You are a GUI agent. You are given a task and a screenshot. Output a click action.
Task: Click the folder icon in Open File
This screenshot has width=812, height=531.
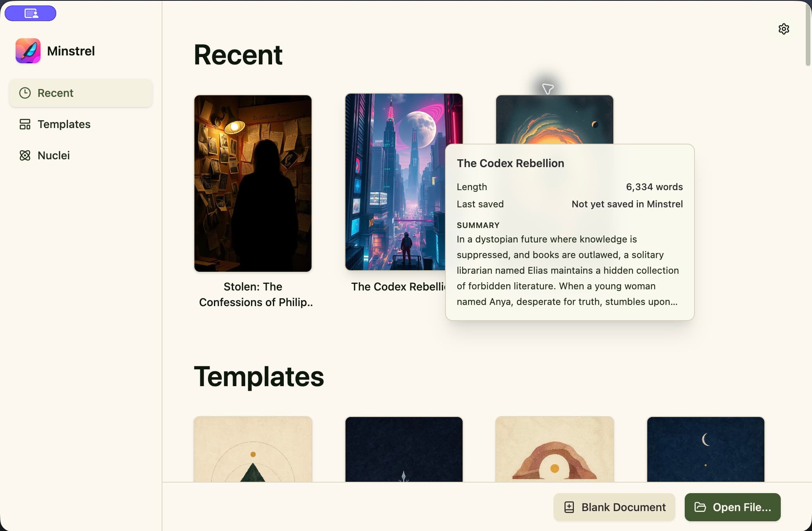pos(700,507)
